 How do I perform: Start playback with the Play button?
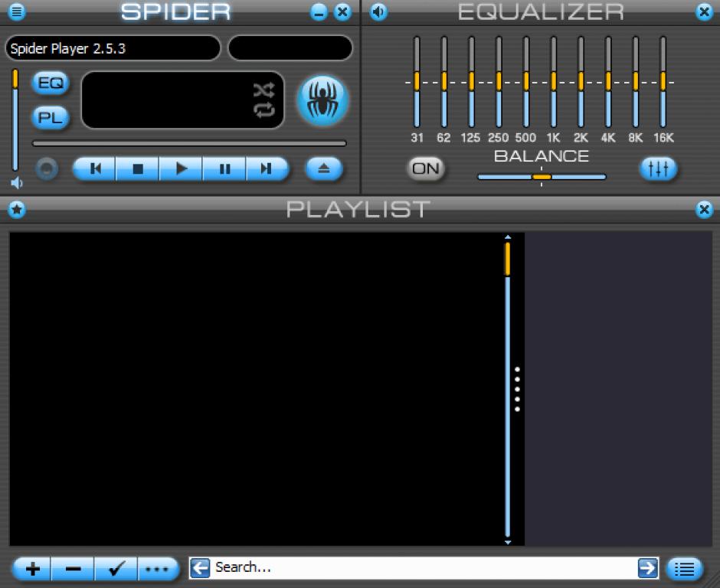(181, 169)
